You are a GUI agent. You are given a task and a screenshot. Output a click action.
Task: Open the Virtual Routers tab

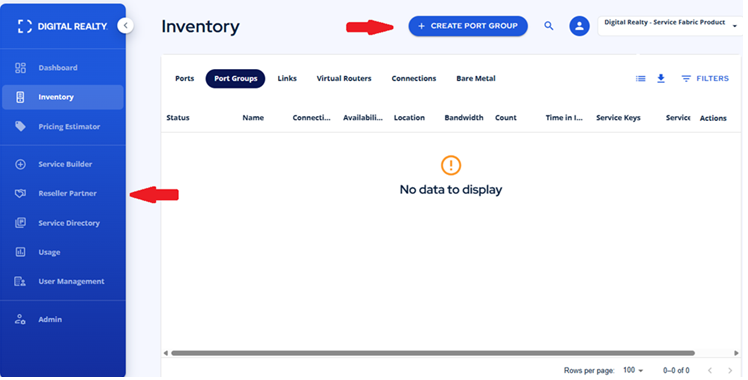pos(344,79)
